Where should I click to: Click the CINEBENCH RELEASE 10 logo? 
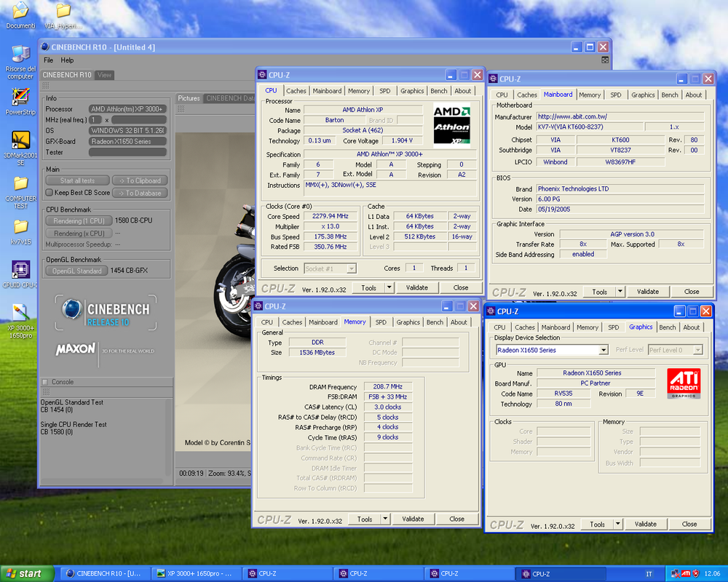point(106,312)
